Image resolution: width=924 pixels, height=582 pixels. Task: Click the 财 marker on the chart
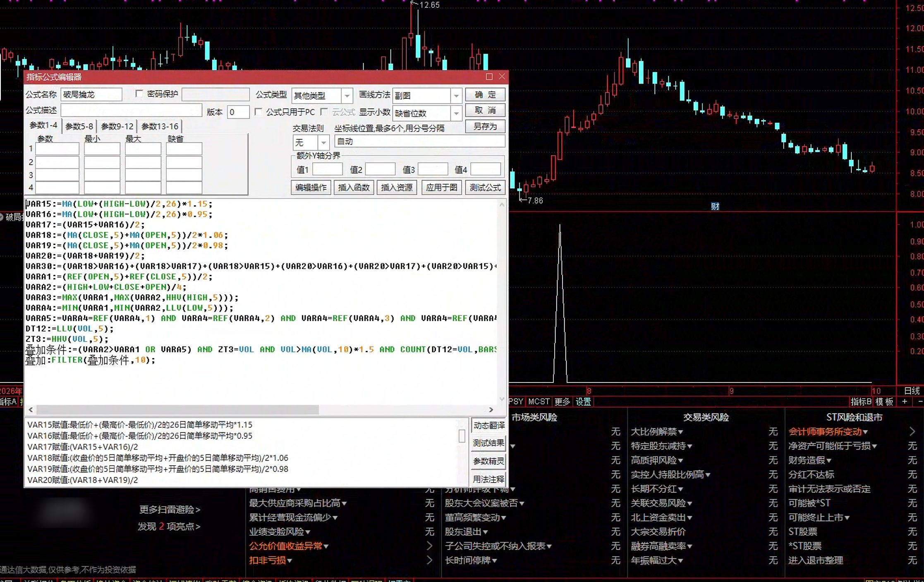pyautogui.click(x=715, y=206)
